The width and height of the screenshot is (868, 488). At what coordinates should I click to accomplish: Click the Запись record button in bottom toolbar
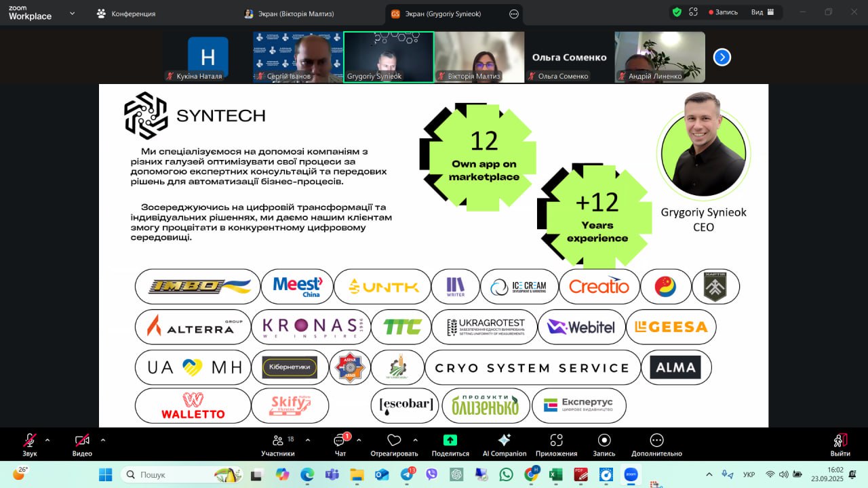point(604,445)
